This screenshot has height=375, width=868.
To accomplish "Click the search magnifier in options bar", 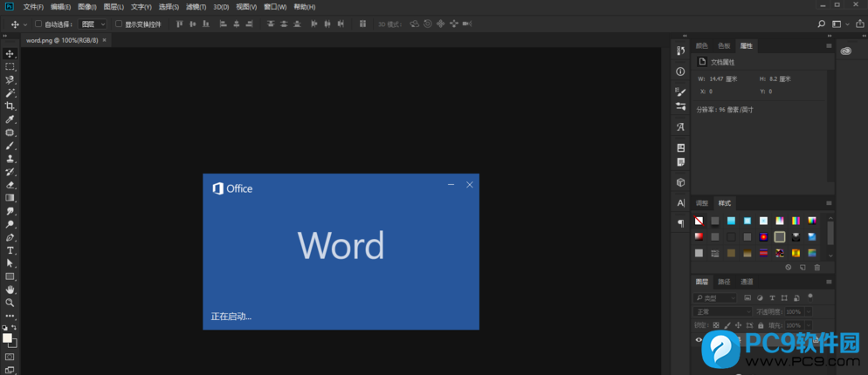I will 822,24.
